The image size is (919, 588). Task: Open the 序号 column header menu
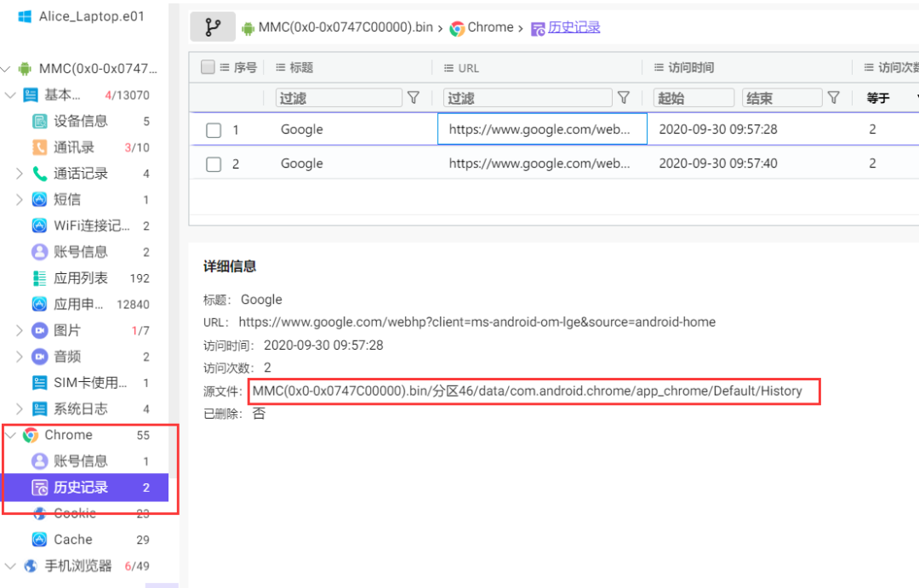pyautogui.click(x=225, y=67)
